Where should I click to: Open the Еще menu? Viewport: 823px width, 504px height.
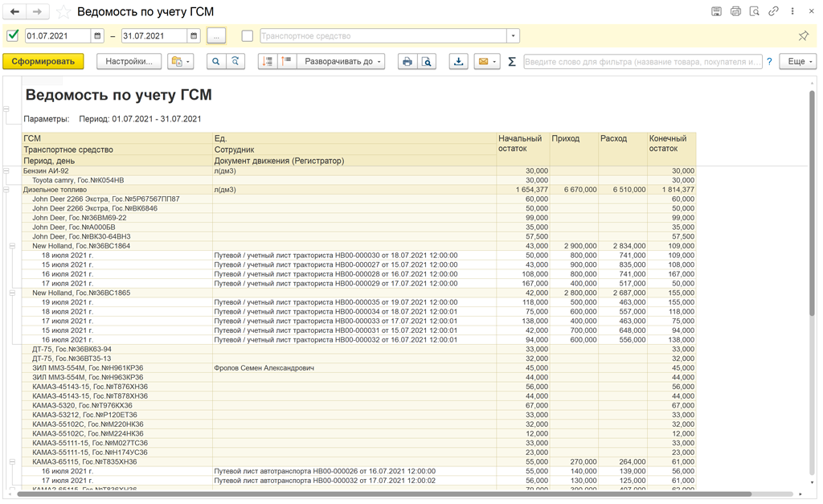[x=797, y=62]
